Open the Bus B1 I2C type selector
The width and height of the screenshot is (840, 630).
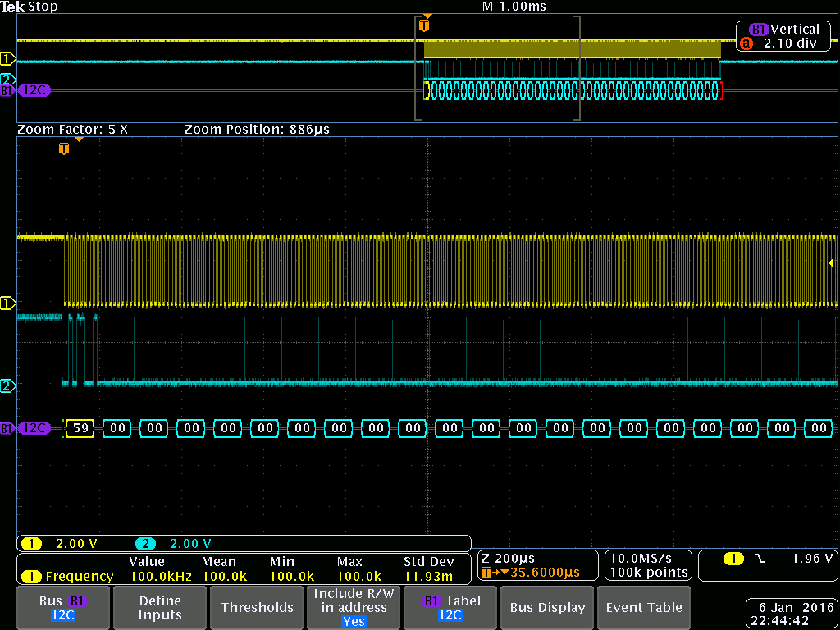(62, 608)
